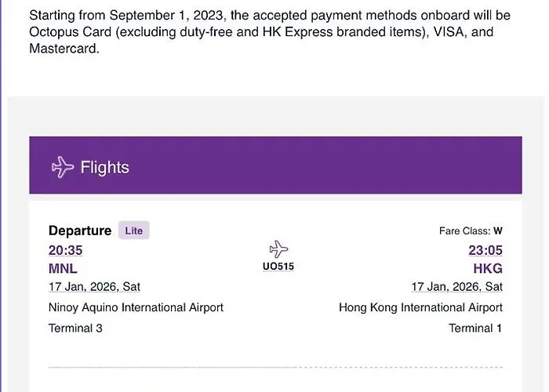Click the departure date below MNL
This screenshot has height=392, width=549.
(94, 287)
